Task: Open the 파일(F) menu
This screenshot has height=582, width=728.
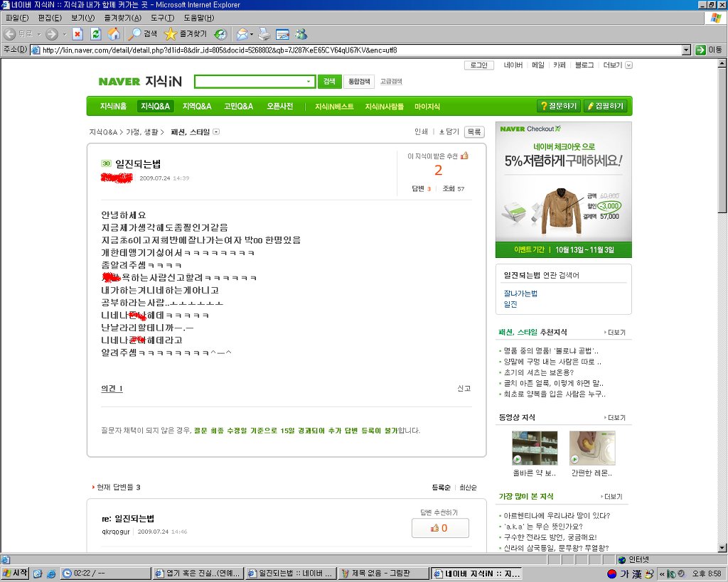Action: 17,18
